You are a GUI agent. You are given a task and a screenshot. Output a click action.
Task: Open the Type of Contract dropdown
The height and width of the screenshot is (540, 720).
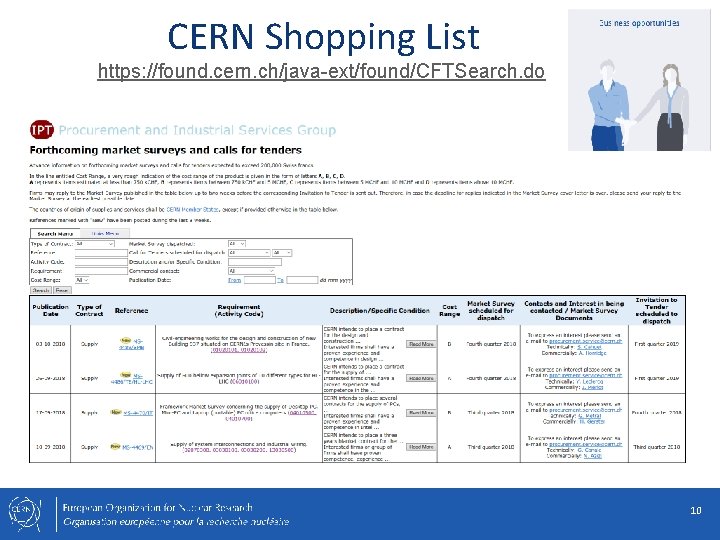95,244
